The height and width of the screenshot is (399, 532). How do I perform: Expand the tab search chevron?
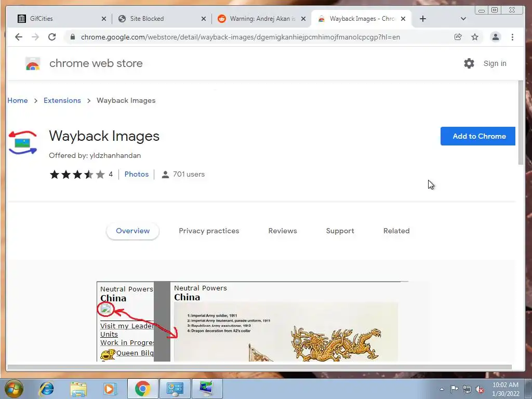[x=463, y=19]
